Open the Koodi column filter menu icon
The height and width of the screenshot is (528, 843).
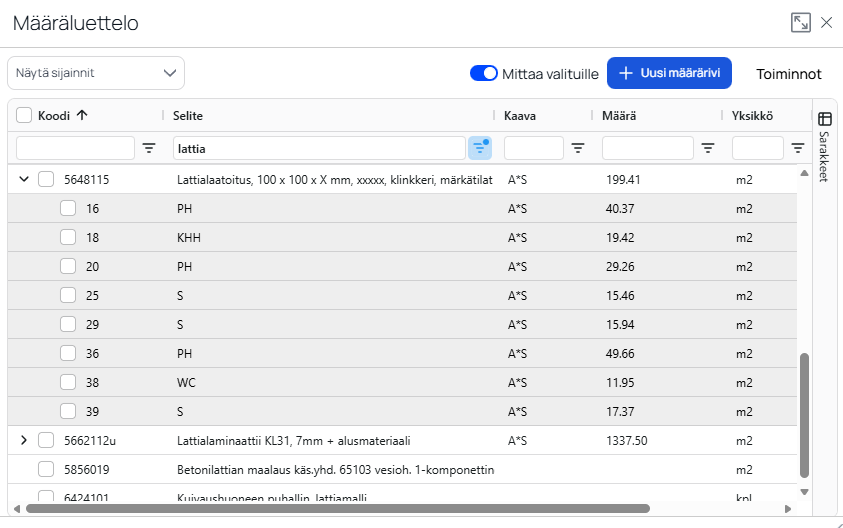tap(149, 148)
